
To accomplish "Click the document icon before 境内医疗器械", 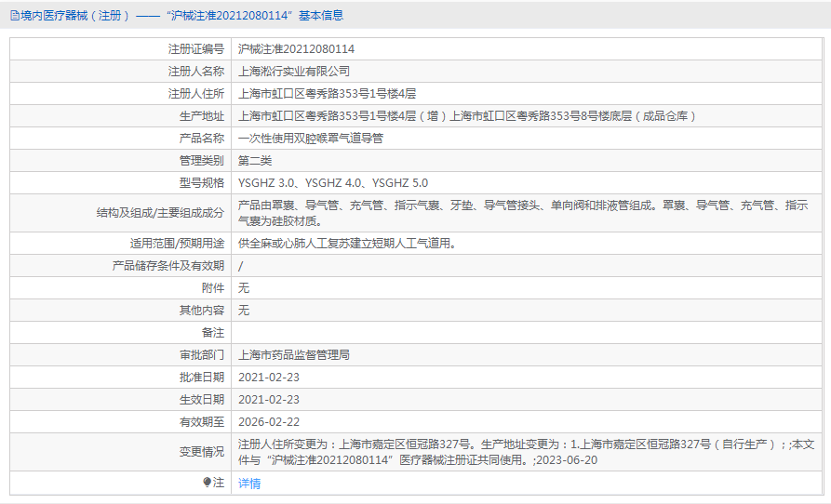I will [15, 16].
